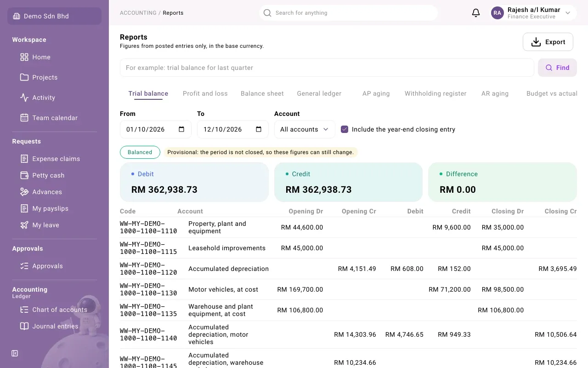
Task: Switch to the Profit and loss tab
Action: click(205, 93)
